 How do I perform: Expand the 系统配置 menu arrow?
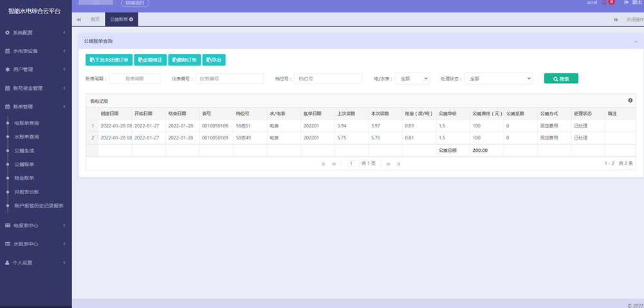[64, 32]
